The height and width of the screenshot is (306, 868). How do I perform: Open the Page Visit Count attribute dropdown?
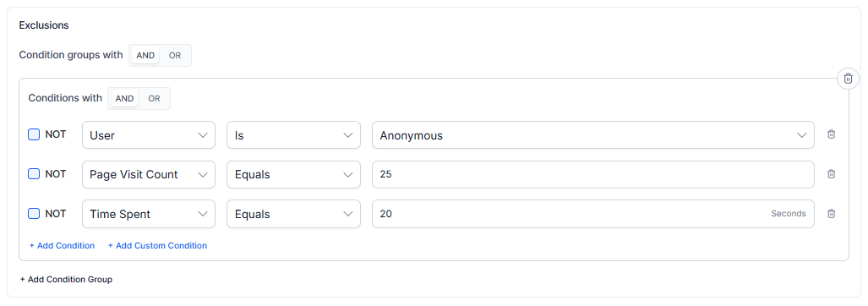pyautogui.click(x=149, y=174)
